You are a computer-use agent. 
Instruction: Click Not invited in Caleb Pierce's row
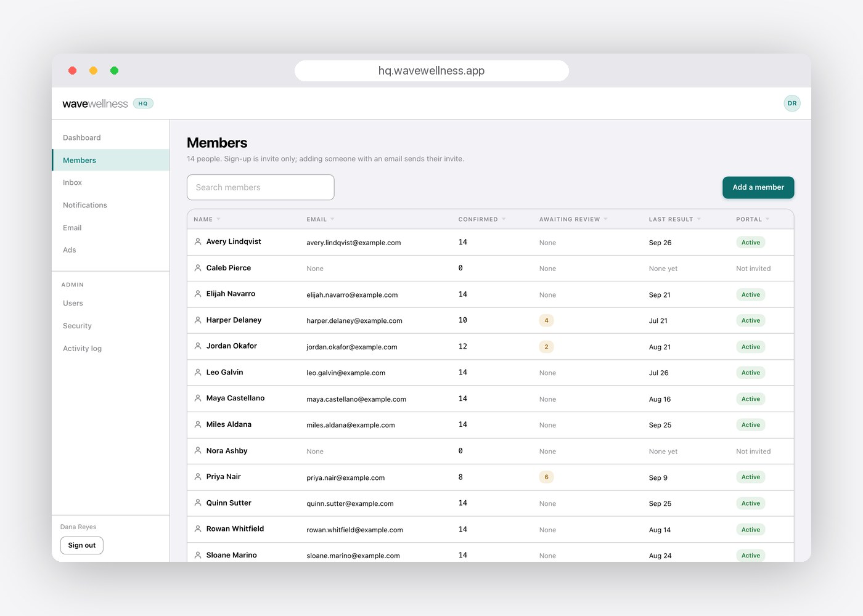pos(753,269)
